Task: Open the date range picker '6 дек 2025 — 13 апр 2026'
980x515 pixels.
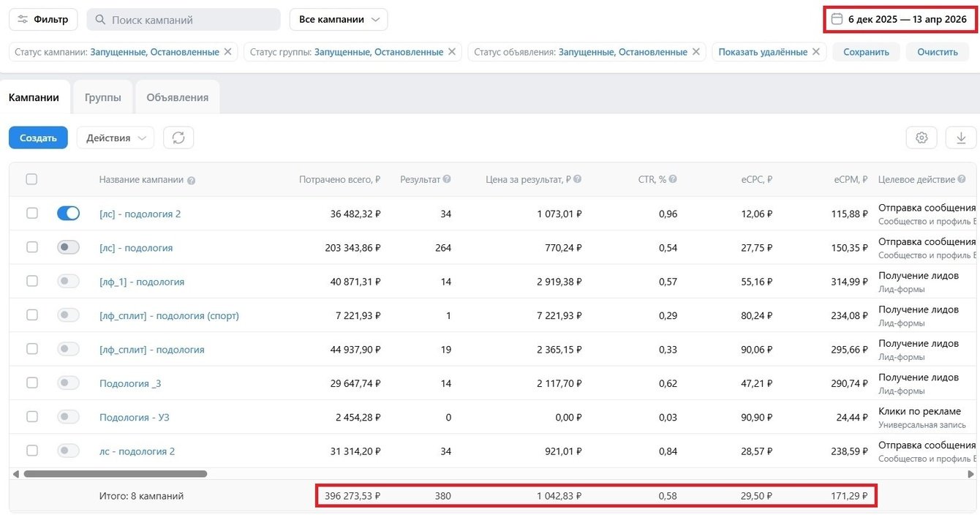Action: point(900,20)
